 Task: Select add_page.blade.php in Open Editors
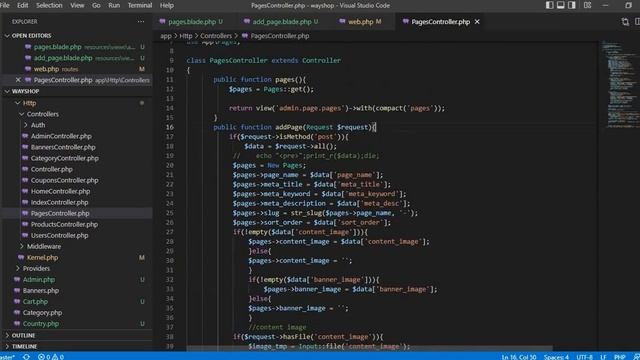point(77,58)
